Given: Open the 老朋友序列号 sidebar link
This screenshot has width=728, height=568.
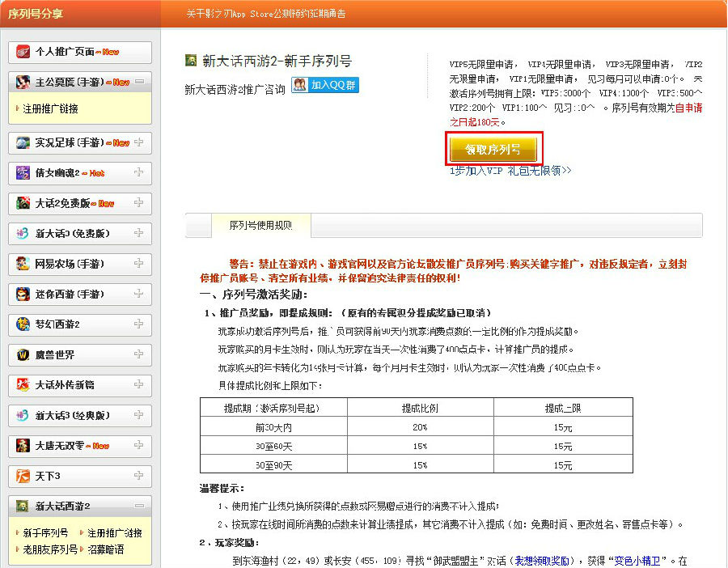Looking at the screenshot, I should (50, 549).
